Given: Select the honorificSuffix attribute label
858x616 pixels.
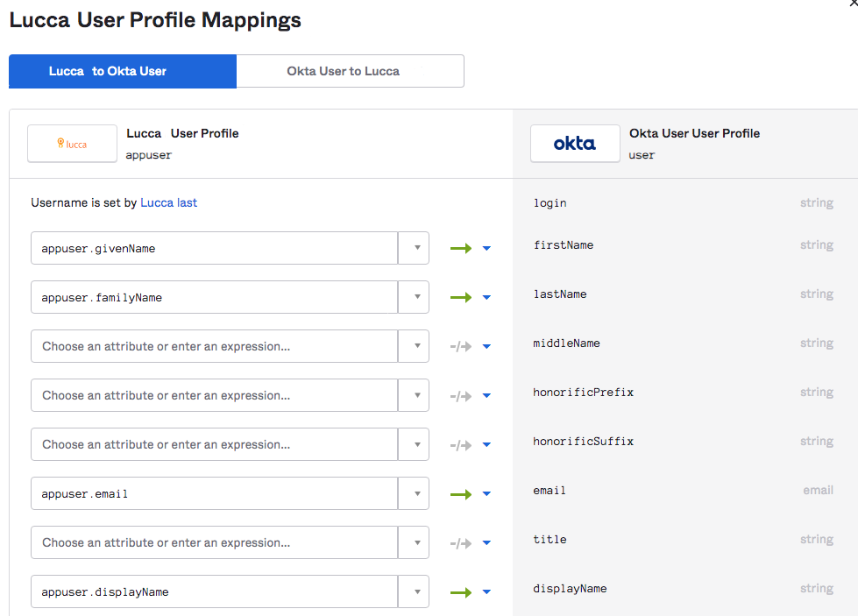Looking at the screenshot, I should point(584,442).
